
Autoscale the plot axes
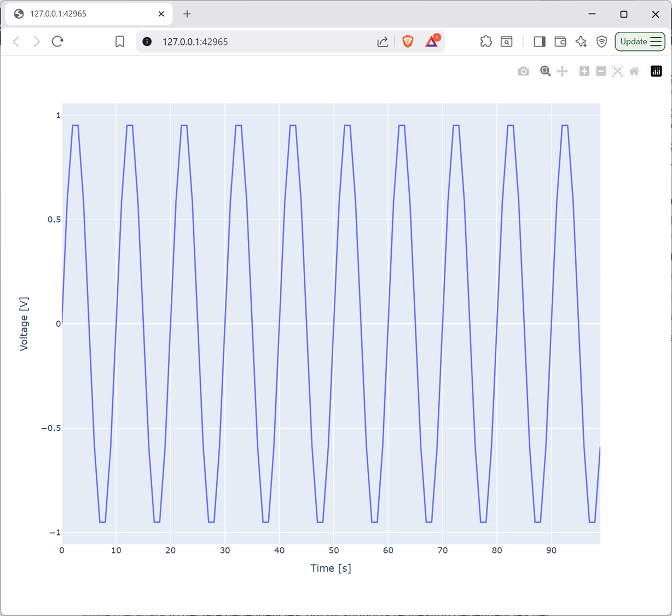coord(617,71)
